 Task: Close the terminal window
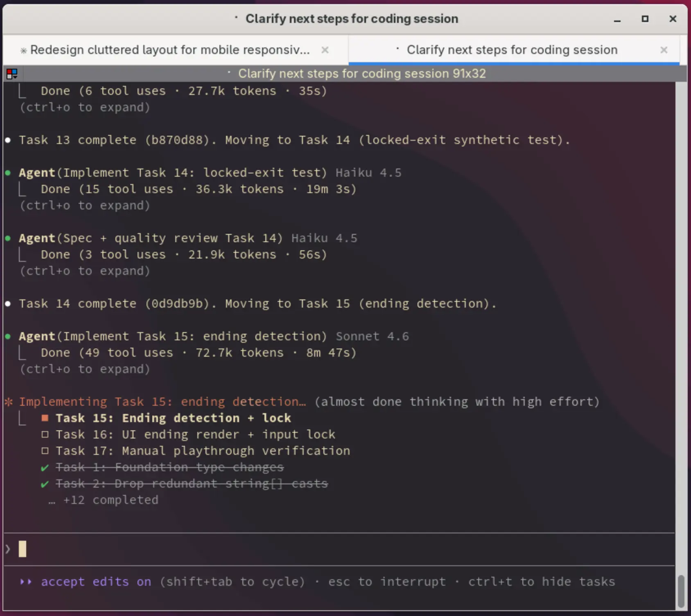coord(673,19)
